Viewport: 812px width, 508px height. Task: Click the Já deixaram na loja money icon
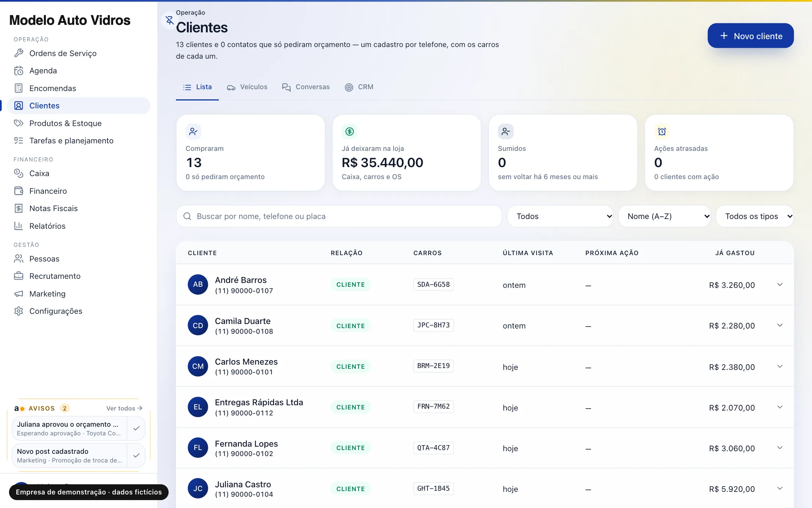pos(350,131)
